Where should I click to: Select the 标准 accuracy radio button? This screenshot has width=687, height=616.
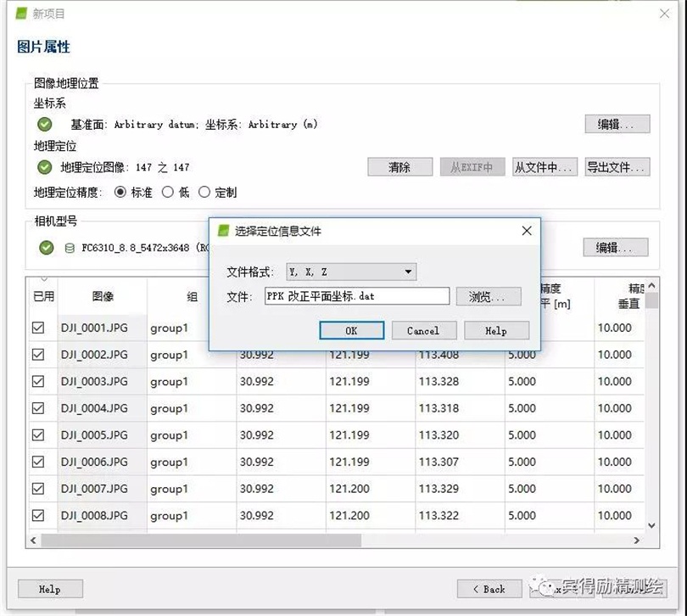point(120,192)
